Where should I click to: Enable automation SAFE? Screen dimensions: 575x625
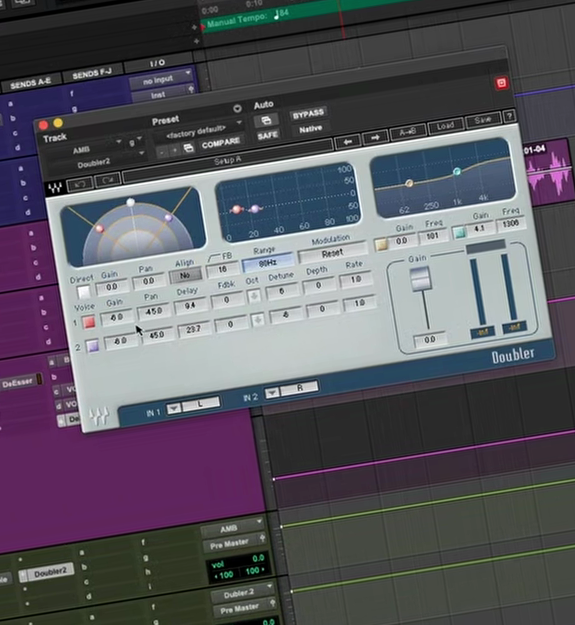click(268, 136)
